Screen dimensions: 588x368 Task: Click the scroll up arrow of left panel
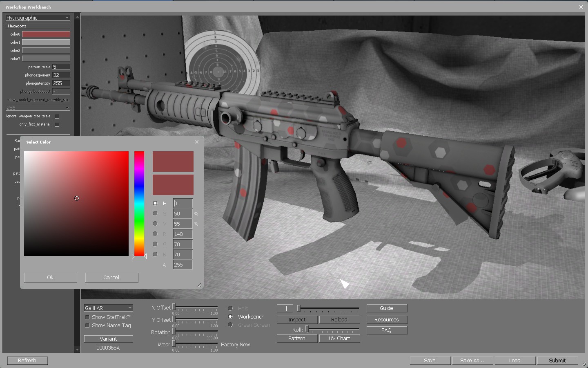tap(77, 17)
